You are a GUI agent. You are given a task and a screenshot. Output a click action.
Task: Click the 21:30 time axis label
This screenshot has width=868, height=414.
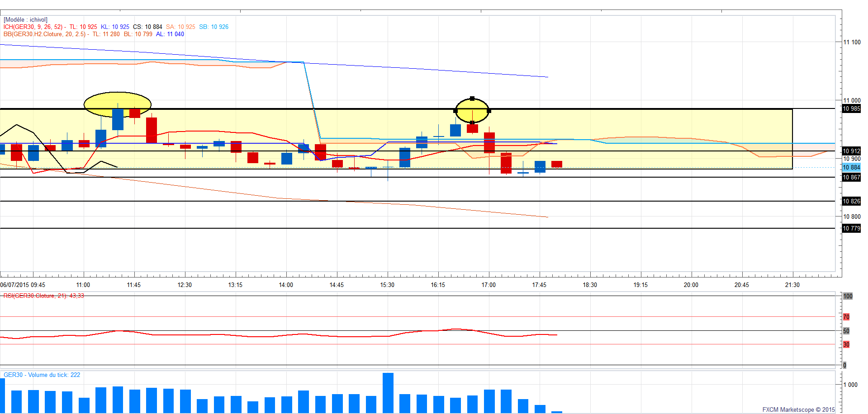click(792, 285)
